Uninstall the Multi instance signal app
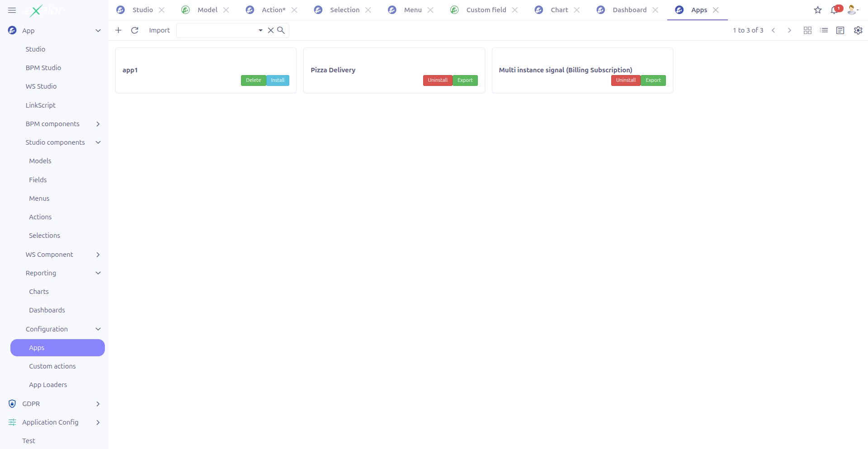The height and width of the screenshot is (449, 868). click(x=626, y=80)
